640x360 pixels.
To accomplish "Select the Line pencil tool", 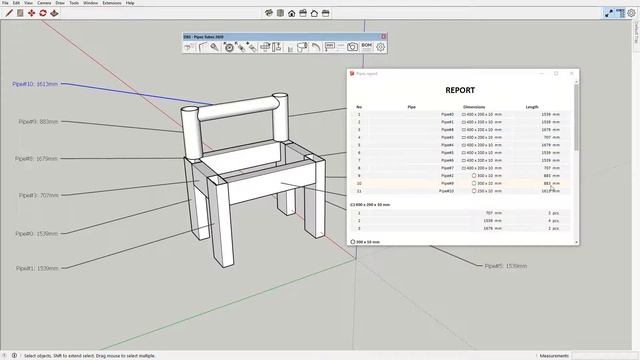I will click(x=9, y=13).
